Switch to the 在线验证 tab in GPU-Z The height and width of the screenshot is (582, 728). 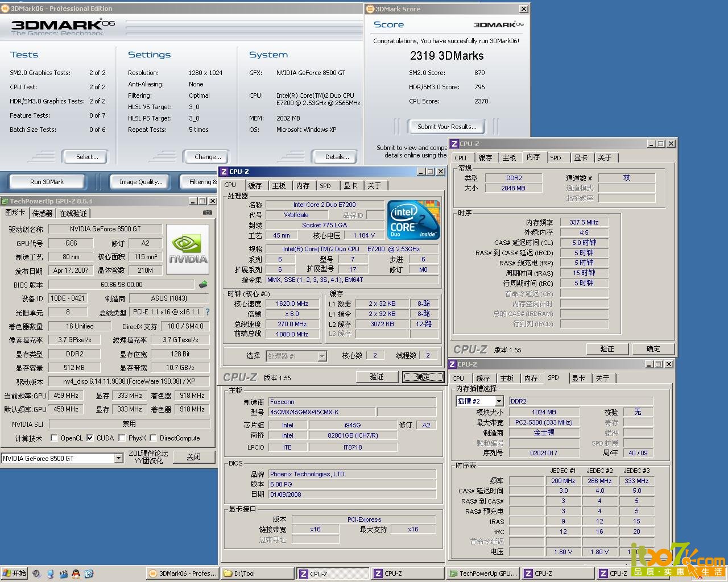[73, 214]
